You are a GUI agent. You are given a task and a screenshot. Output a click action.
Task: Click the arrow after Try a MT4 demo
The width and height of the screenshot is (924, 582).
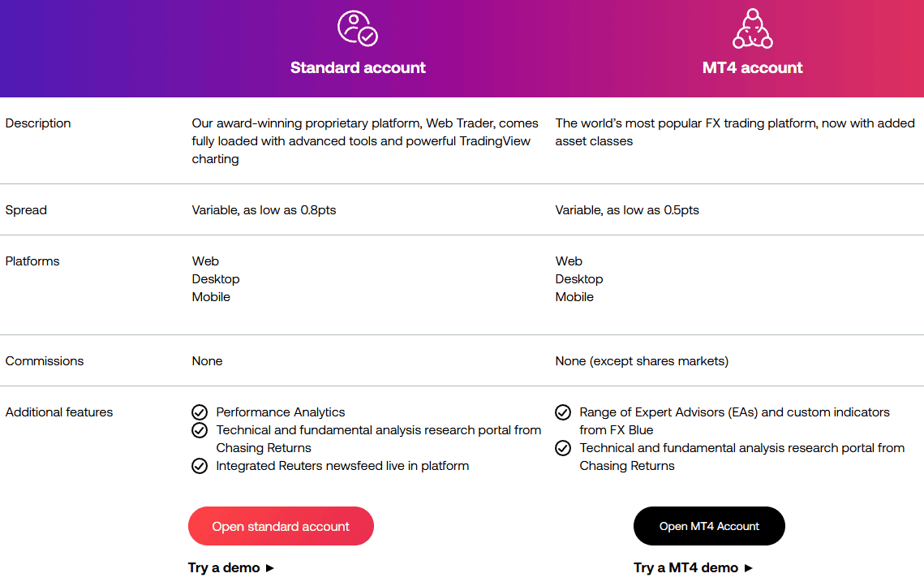(748, 568)
